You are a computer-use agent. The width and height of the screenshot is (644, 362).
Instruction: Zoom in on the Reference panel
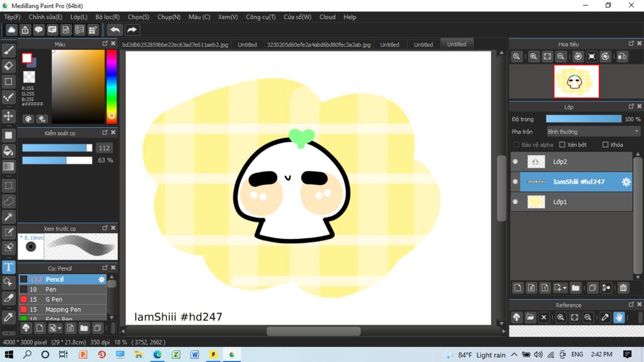560,317
